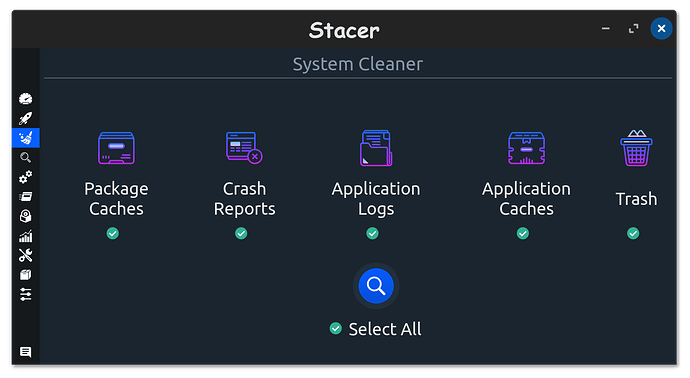Click the Crash Reports label
Image resolution: width=690 pixels, height=378 pixels.
pyautogui.click(x=244, y=199)
